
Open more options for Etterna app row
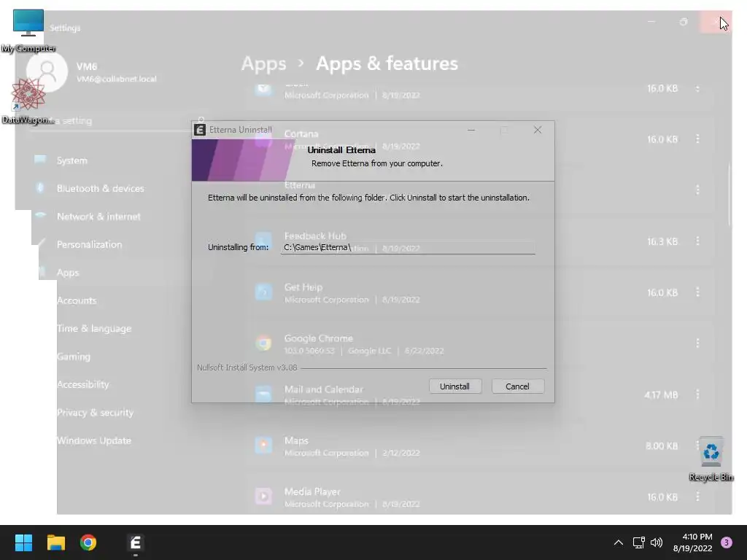tap(697, 190)
